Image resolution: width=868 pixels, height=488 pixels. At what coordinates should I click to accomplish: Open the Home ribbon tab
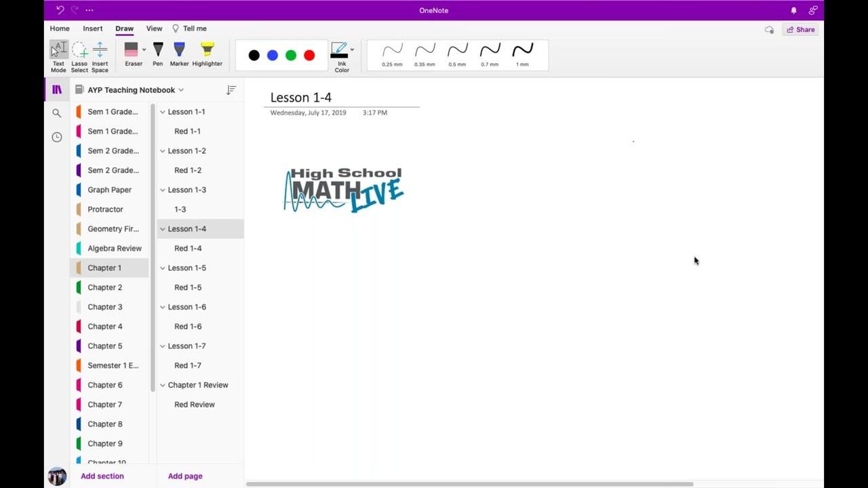(60, 29)
